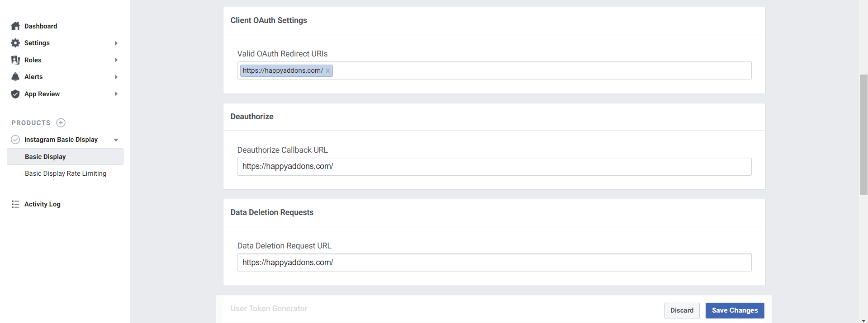The width and height of the screenshot is (868, 323).
Task: Expand the Roles submenu arrow
Action: [116, 60]
